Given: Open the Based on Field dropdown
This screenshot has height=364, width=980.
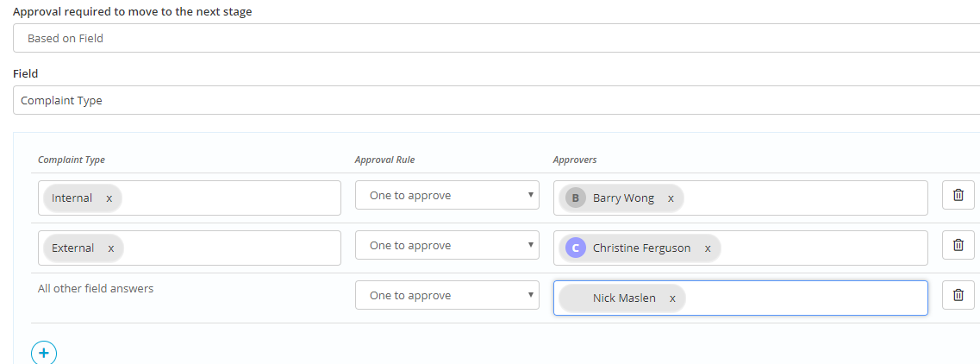Looking at the screenshot, I should 496,38.
